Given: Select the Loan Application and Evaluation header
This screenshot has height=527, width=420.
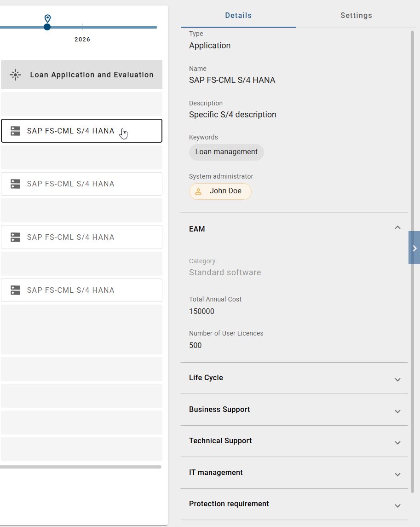Looking at the screenshot, I should click(x=81, y=75).
